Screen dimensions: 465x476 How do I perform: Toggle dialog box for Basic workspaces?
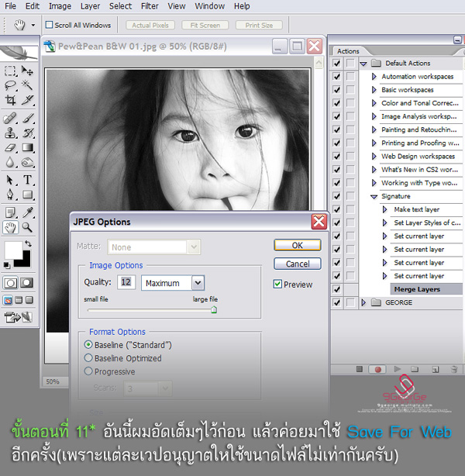click(350, 90)
